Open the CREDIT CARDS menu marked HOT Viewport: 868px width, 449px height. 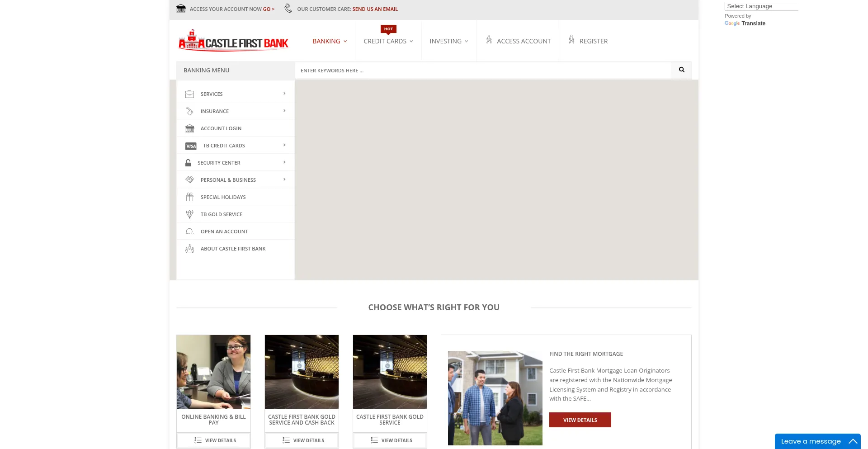pos(387,41)
